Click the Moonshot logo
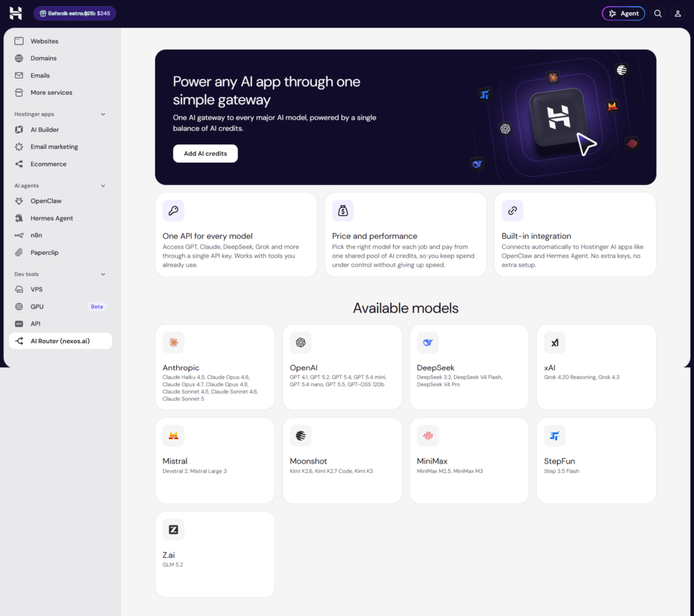The height and width of the screenshot is (616, 694). pos(300,436)
